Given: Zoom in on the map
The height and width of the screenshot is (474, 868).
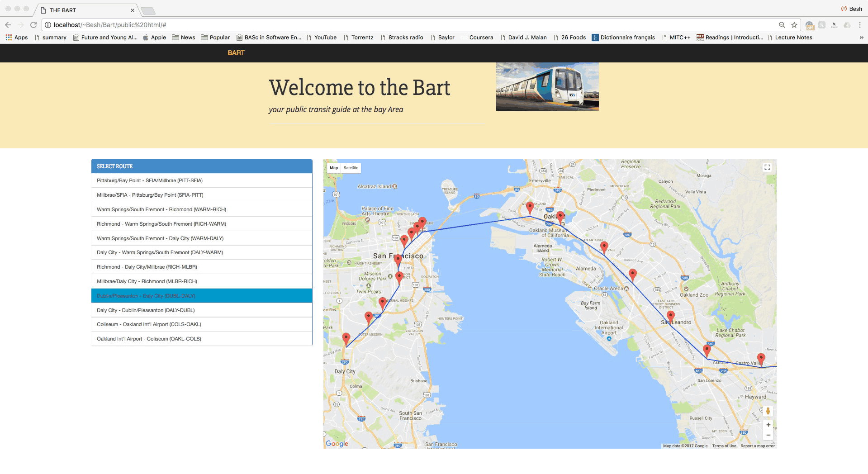Looking at the screenshot, I should (768, 425).
